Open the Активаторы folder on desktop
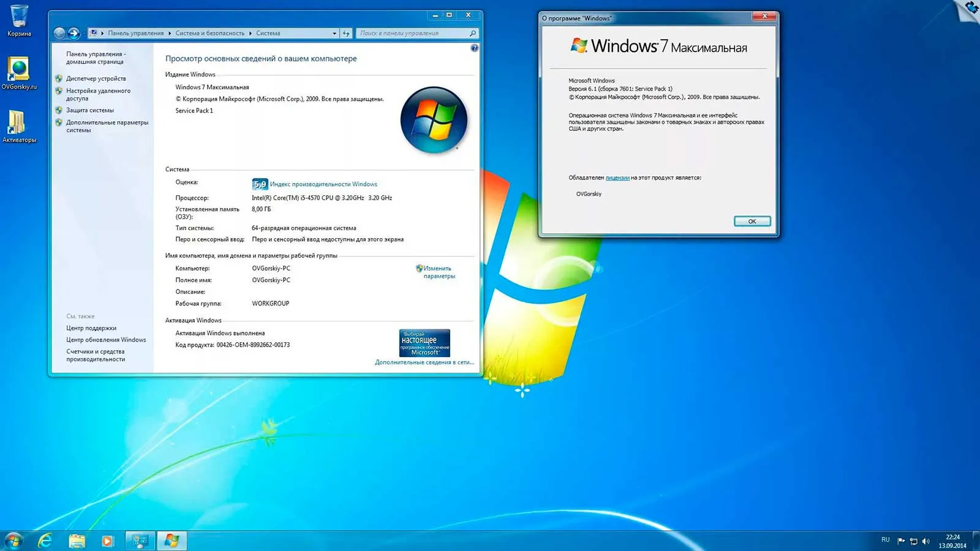 19,127
